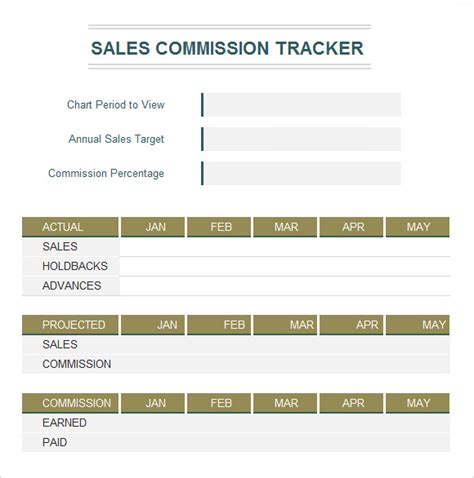Viewport: 474px width, 478px height.
Task: Select the ADVANCES row label
Action: pyautogui.click(x=72, y=286)
